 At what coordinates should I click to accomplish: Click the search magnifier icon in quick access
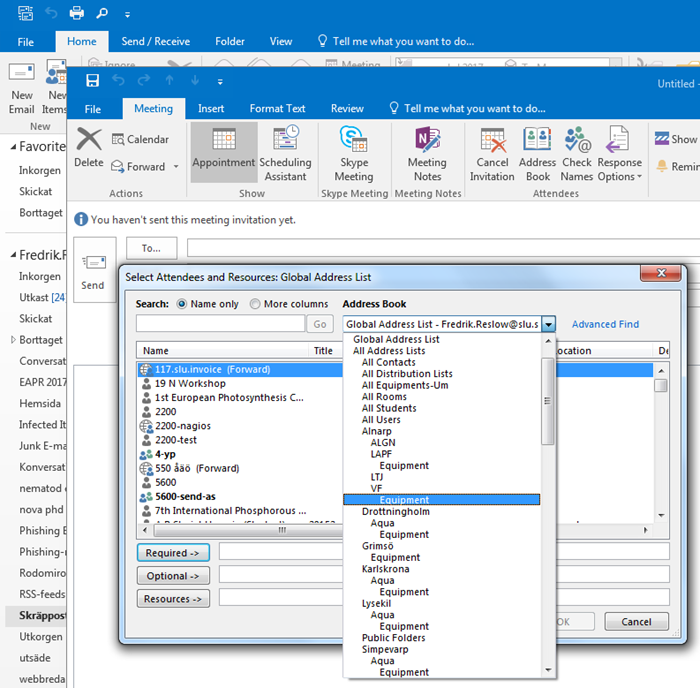click(102, 13)
